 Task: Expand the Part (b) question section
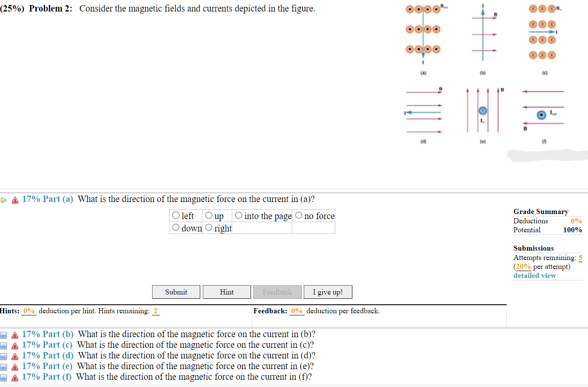click(x=48, y=334)
